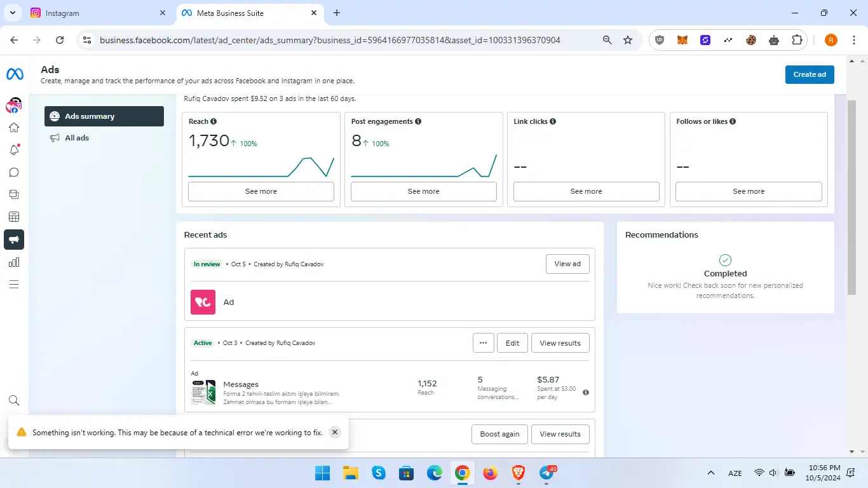Click info icon next to Link clicks
868x488 pixels.
pos(553,121)
